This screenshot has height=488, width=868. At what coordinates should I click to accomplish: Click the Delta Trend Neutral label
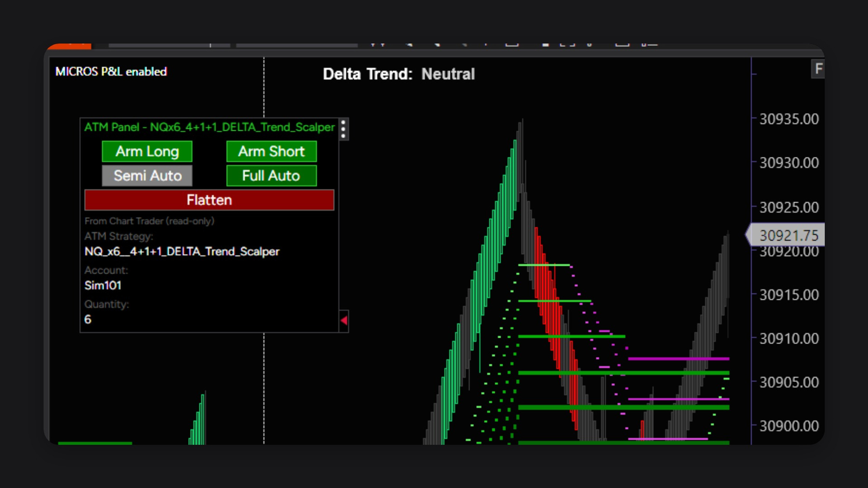coord(399,74)
